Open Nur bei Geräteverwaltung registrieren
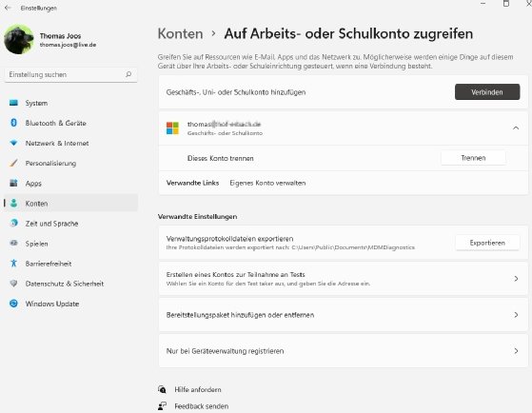The width and height of the screenshot is (532, 413). pos(343,351)
